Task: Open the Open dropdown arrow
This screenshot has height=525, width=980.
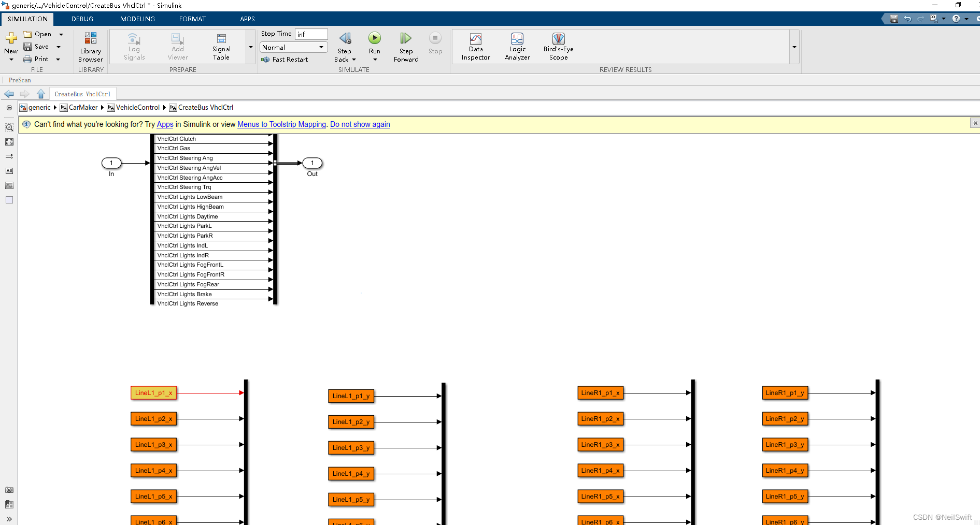Action: pyautogui.click(x=61, y=35)
